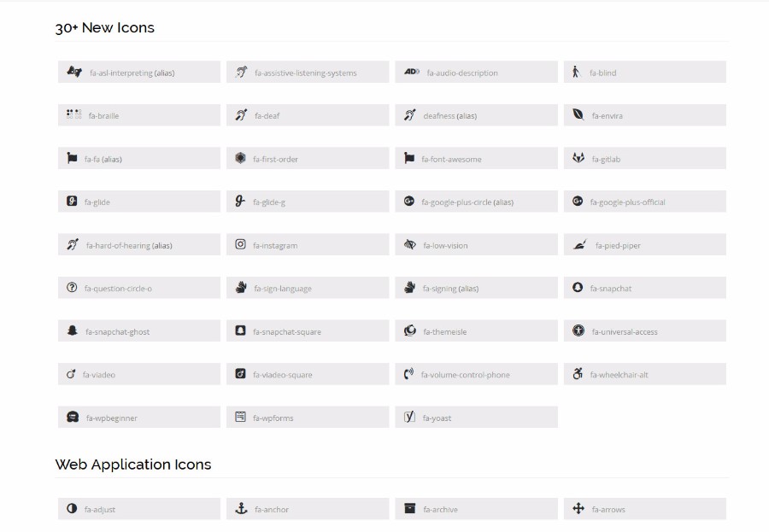Open the fa-wpforms entry
The width and height of the screenshot is (769, 532).
308,417
